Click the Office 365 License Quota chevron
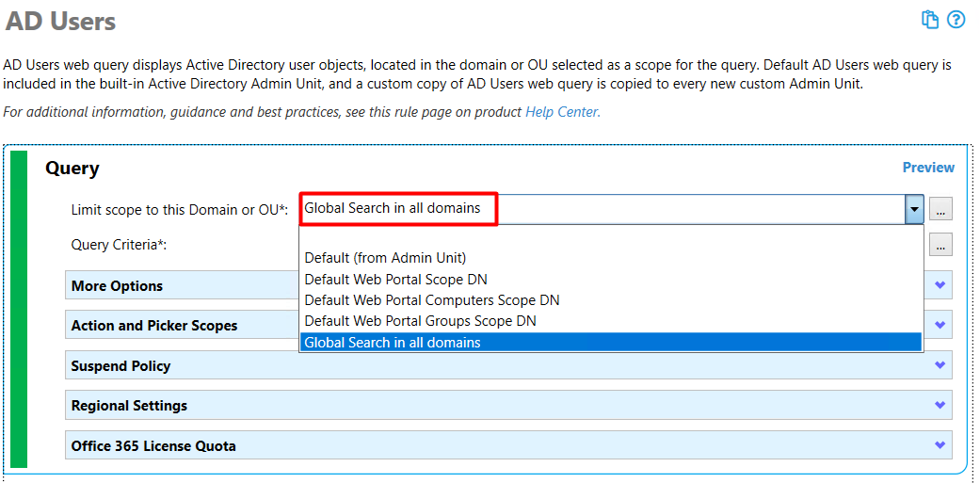Image resolution: width=980 pixels, height=483 pixels. (940, 445)
